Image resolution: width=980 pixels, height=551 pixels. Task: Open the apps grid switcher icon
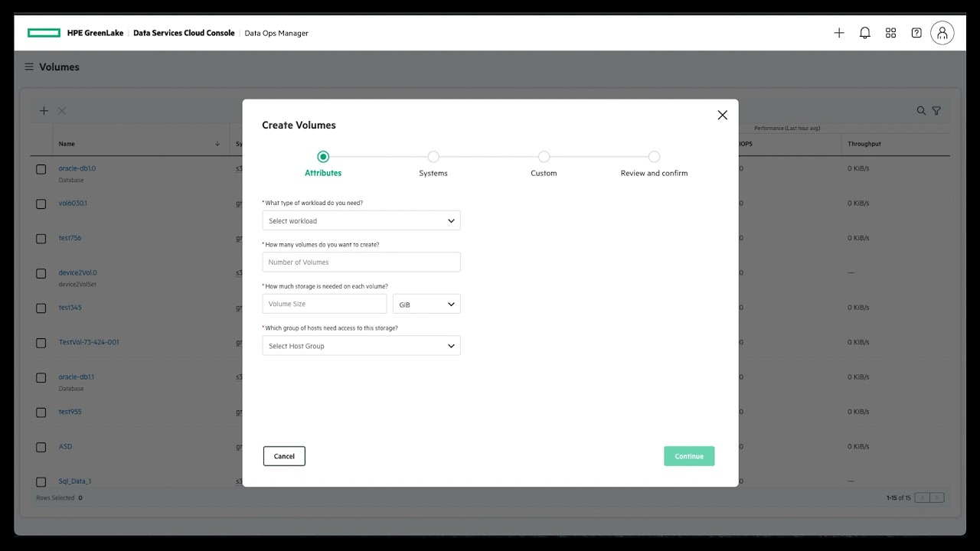[x=890, y=32]
